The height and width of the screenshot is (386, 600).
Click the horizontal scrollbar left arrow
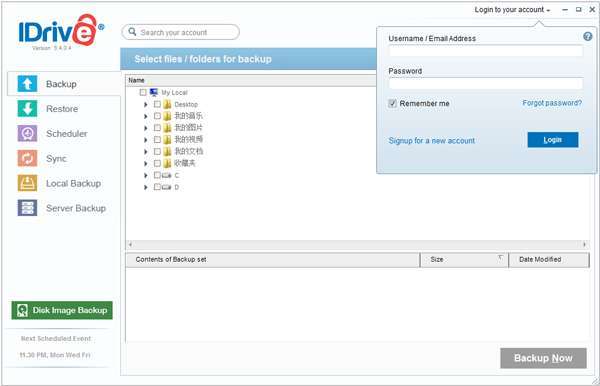click(130, 244)
